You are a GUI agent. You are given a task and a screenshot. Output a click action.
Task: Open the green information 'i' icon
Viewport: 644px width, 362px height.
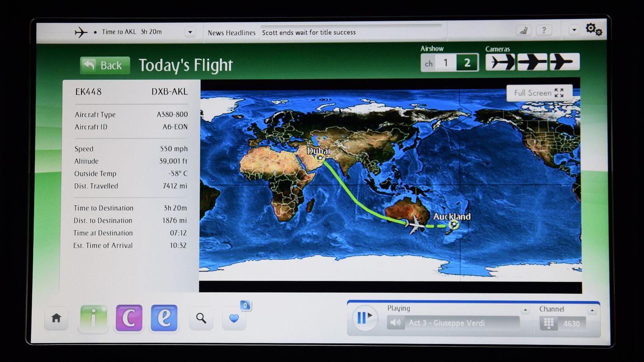pyautogui.click(x=93, y=318)
